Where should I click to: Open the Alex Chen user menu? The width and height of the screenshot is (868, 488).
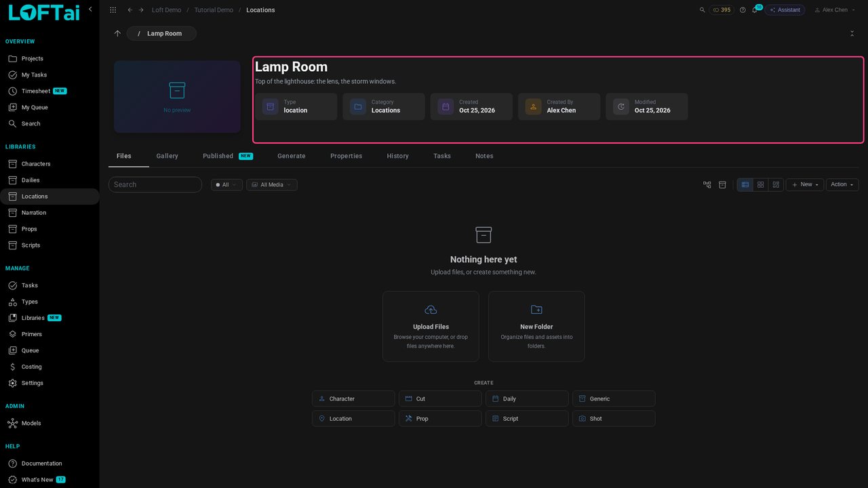pos(835,10)
